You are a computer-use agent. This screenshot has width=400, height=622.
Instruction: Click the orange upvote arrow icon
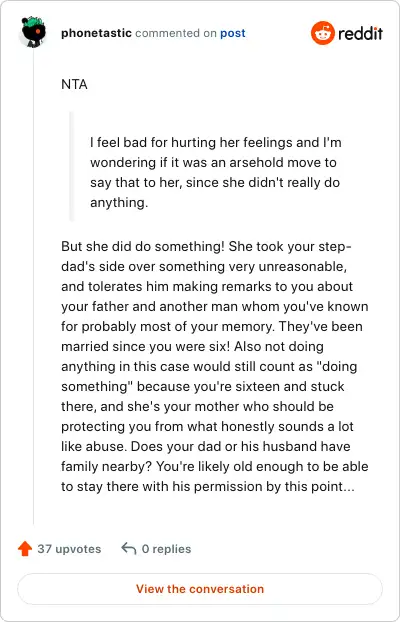[25, 549]
